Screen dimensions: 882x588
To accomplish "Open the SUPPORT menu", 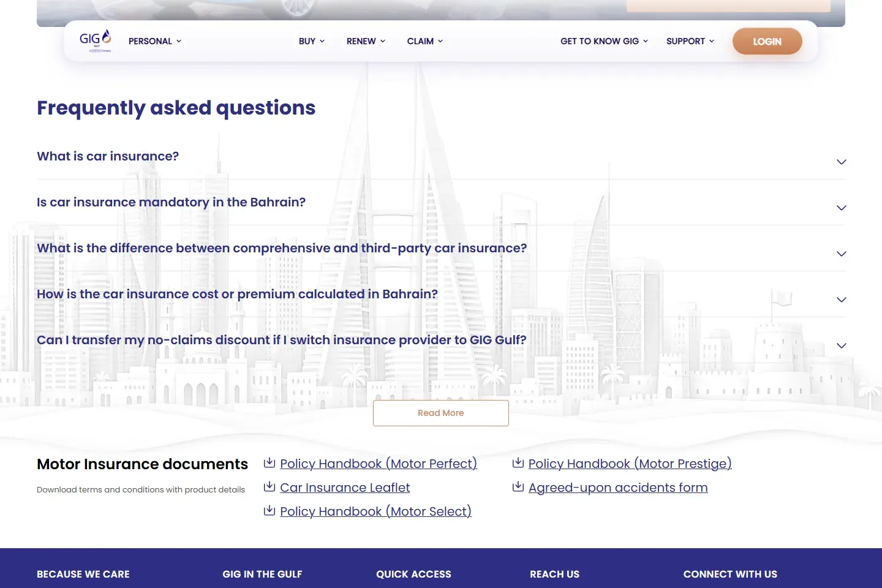I will tap(690, 41).
